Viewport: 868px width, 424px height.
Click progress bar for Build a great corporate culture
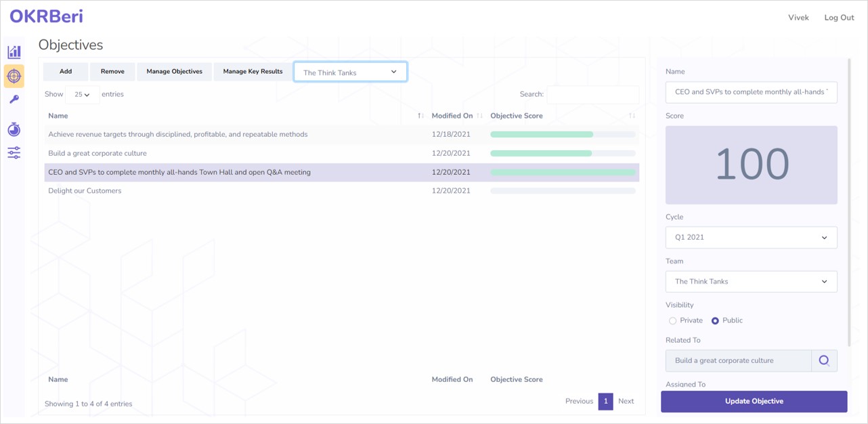[563, 154]
